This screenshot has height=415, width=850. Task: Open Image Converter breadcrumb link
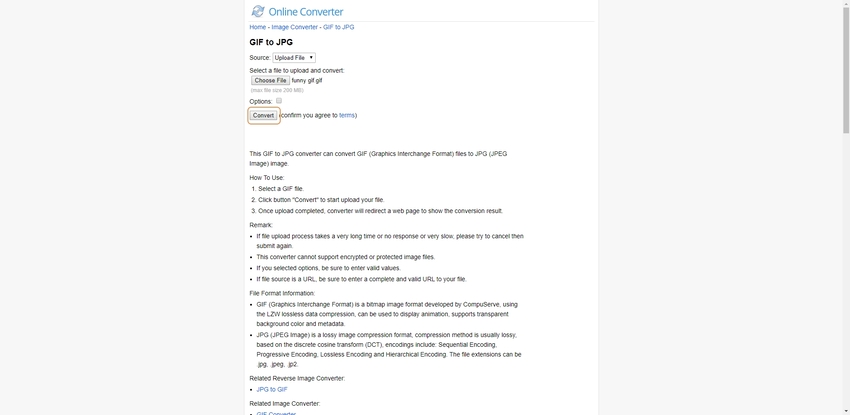(x=295, y=27)
